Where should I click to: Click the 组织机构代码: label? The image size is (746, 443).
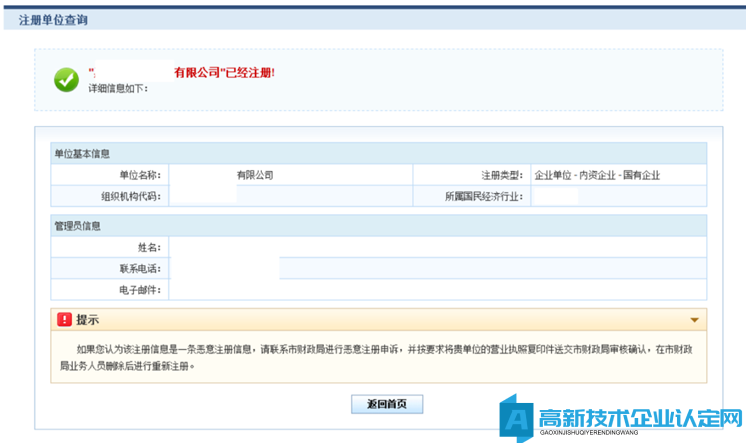(131, 196)
